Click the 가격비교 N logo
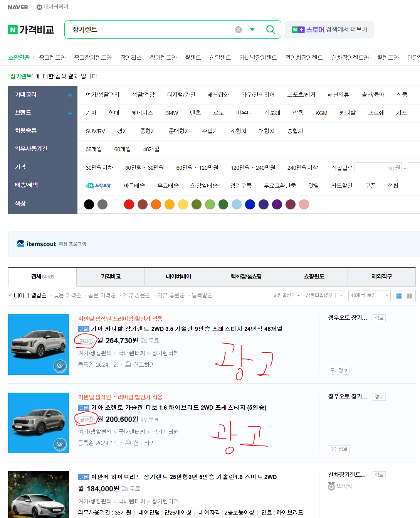Viewport: 420px width, 518px height. (31, 30)
